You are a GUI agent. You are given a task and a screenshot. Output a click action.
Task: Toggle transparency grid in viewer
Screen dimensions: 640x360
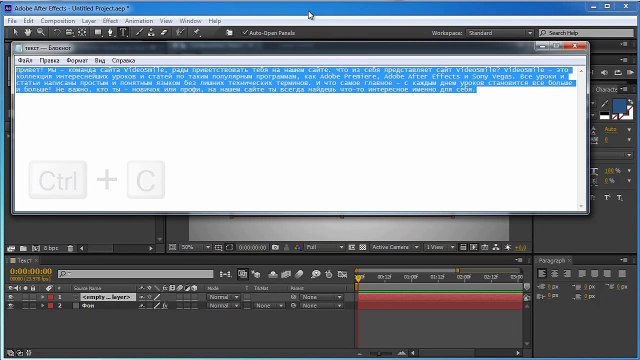[362, 247]
